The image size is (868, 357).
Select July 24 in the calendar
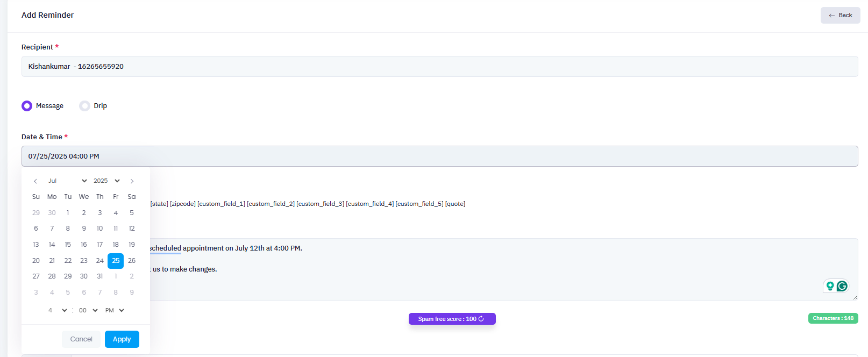click(x=99, y=261)
